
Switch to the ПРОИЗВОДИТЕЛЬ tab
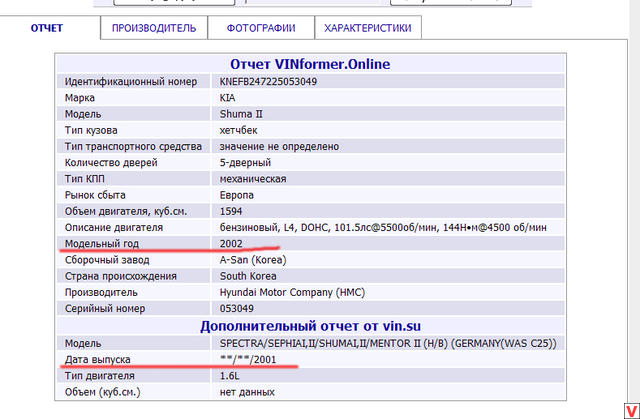[x=154, y=28]
